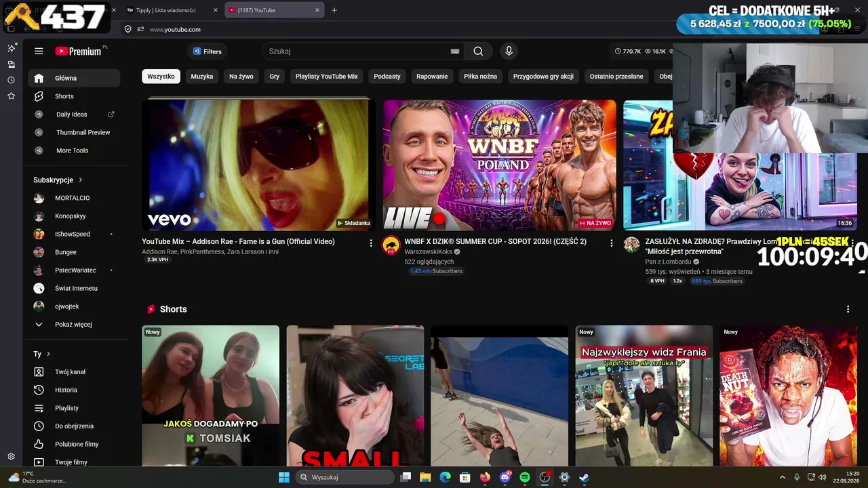Open the Death Nut short thumbnail
868x488 pixels.
[x=788, y=396]
